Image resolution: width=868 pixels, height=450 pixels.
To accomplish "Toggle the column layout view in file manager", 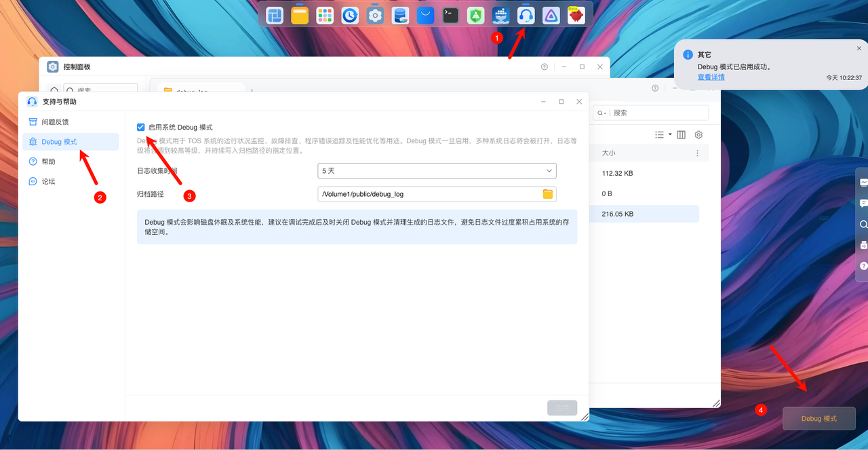I will coord(682,135).
